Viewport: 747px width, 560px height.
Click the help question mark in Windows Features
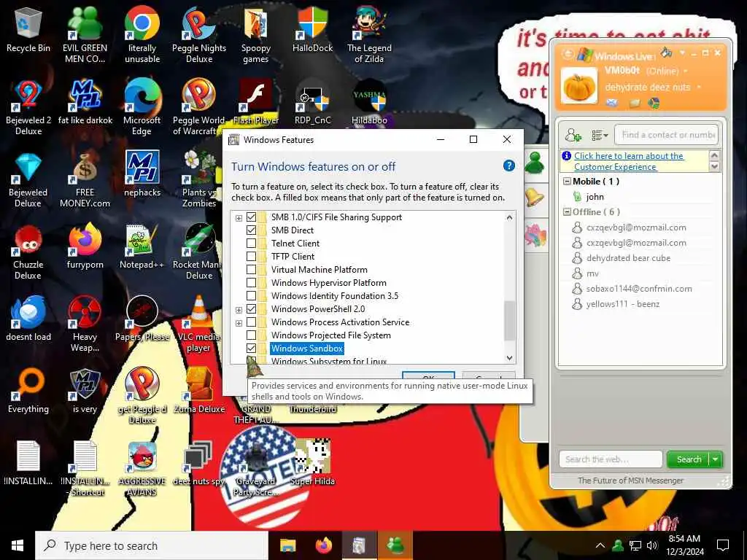(508, 166)
